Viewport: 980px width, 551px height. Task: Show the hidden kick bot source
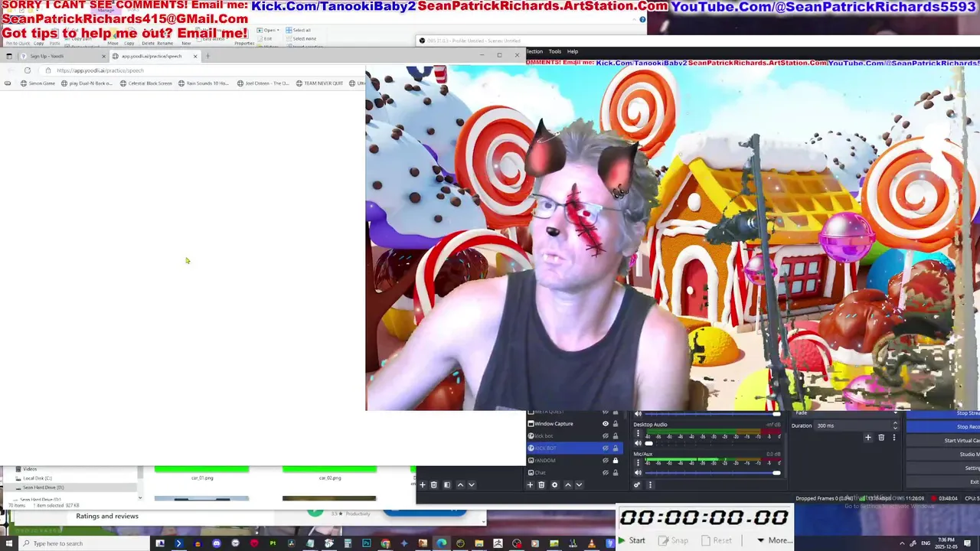click(605, 436)
